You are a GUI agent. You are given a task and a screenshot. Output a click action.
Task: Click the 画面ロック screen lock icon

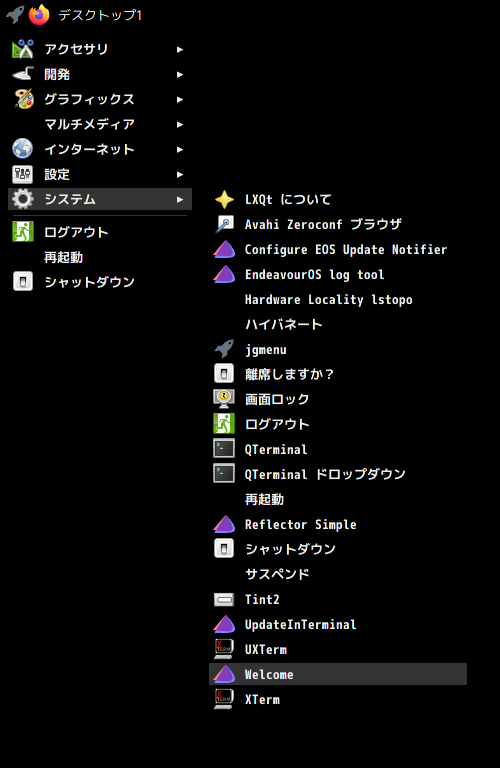click(x=224, y=399)
